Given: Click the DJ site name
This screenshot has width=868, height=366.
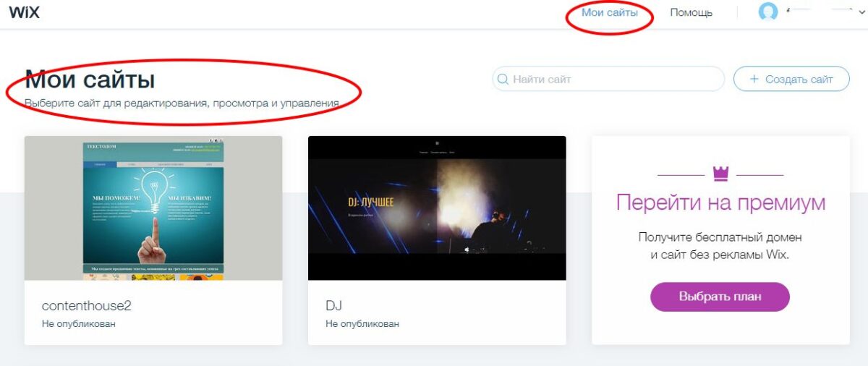Looking at the screenshot, I should point(333,305).
